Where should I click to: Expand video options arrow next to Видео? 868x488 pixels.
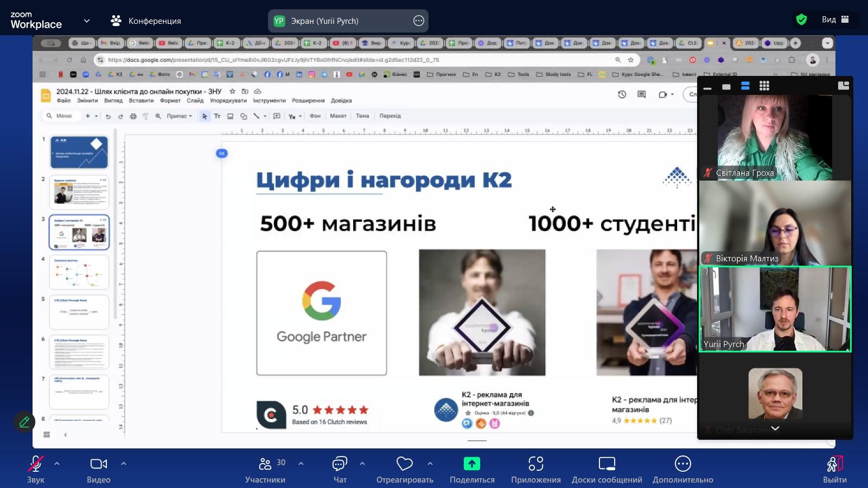pos(124,464)
